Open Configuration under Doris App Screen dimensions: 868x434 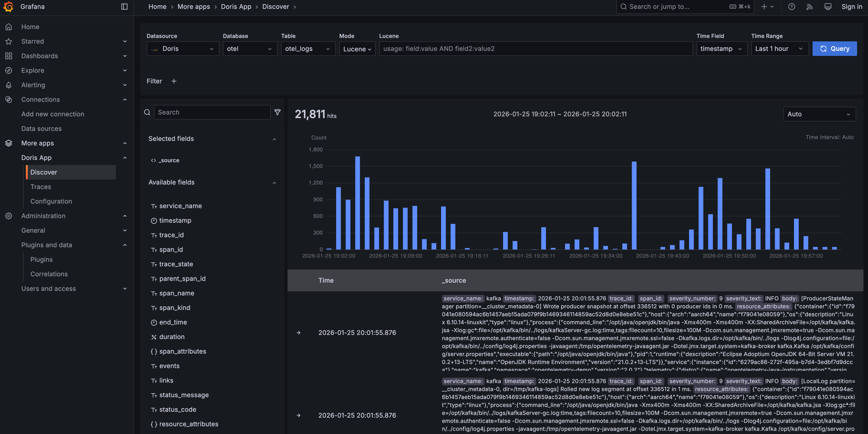(x=51, y=201)
